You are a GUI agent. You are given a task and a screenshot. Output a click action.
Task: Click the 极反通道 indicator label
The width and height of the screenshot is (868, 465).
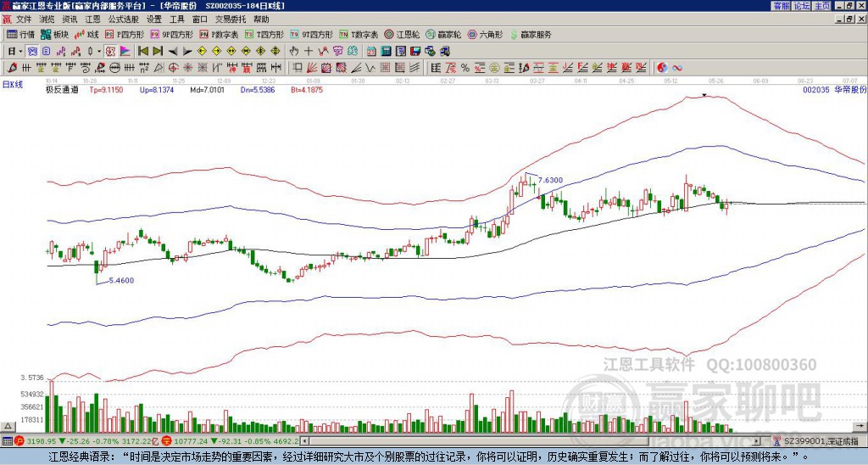pyautogui.click(x=62, y=89)
